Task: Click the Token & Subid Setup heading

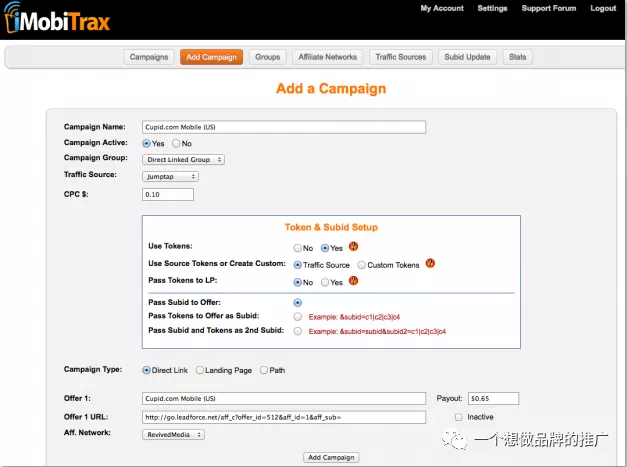Action: [x=331, y=227]
